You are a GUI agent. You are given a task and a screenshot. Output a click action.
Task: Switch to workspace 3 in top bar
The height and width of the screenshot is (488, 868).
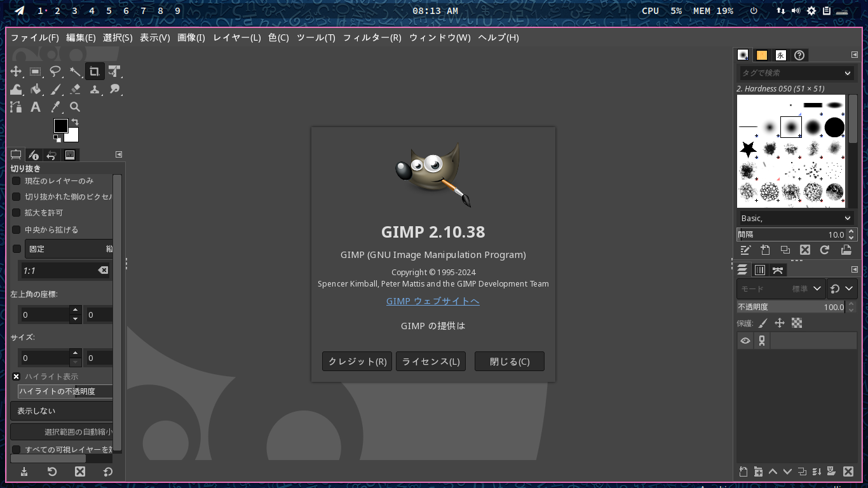coord(74,11)
